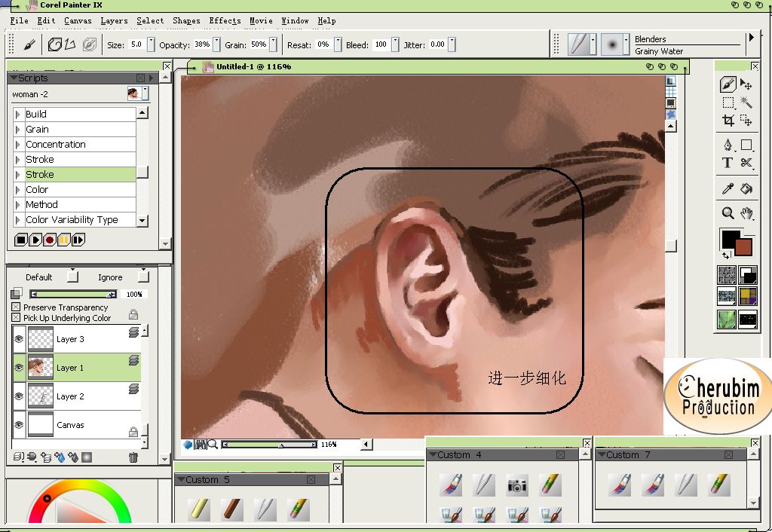Toggle Pick Up Underlying Color checkbox
The width and height of the screenshot is (772, 532).
(x=16, y=317)
